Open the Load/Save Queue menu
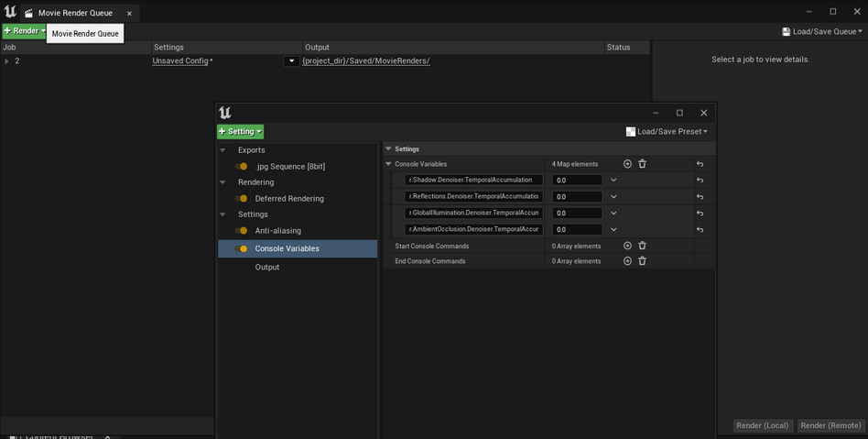868x439 pixels. click(822, 31)
